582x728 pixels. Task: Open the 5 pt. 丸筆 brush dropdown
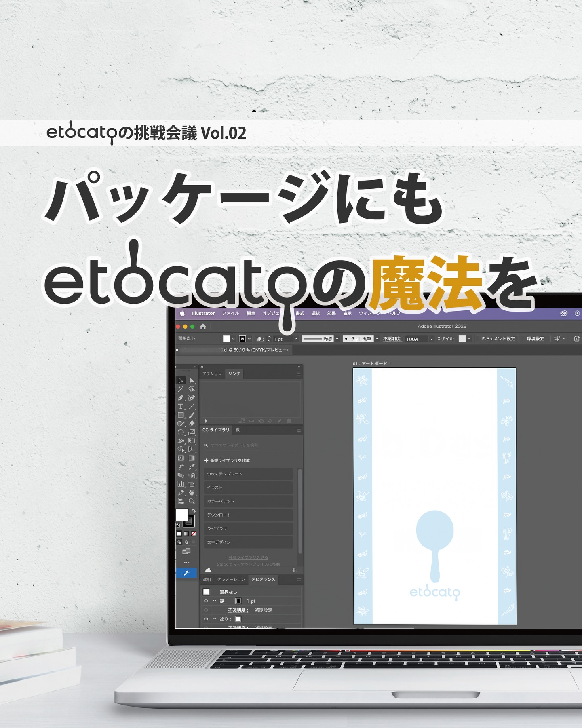pyautogui.click(x=377, y=339)
